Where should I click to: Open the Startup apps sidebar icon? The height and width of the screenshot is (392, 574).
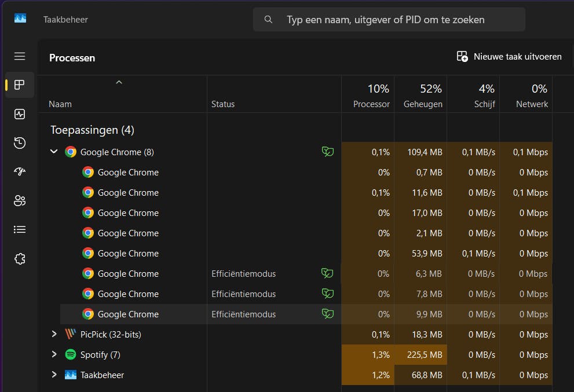coord(20,172)
